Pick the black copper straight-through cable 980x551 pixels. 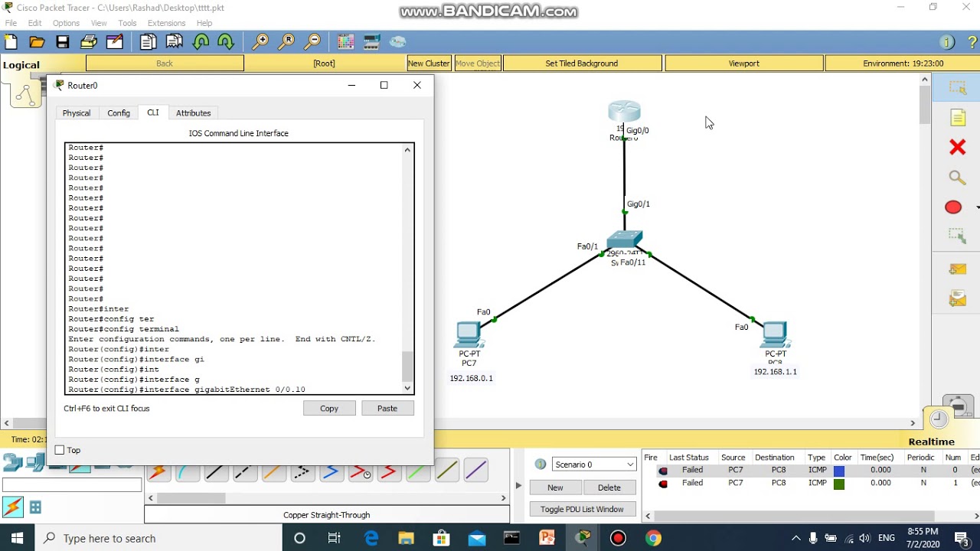[216, 473]
